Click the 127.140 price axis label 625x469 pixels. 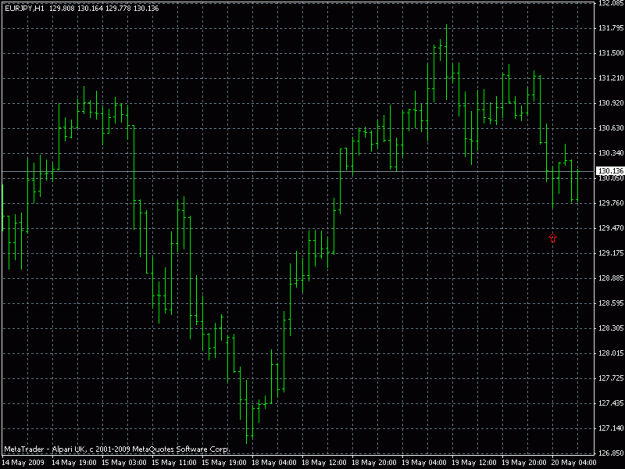point(611,428)
